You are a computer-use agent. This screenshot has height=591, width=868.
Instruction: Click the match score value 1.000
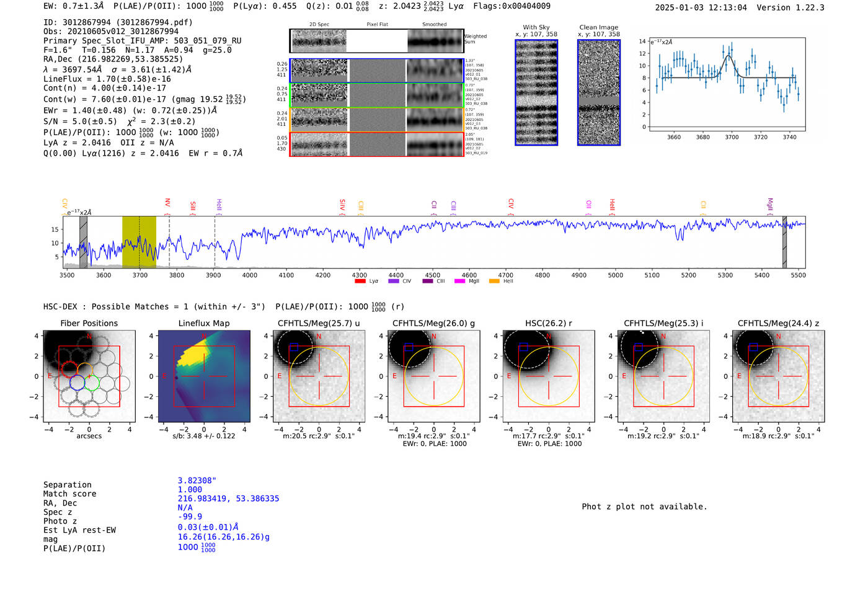point(190,490)
